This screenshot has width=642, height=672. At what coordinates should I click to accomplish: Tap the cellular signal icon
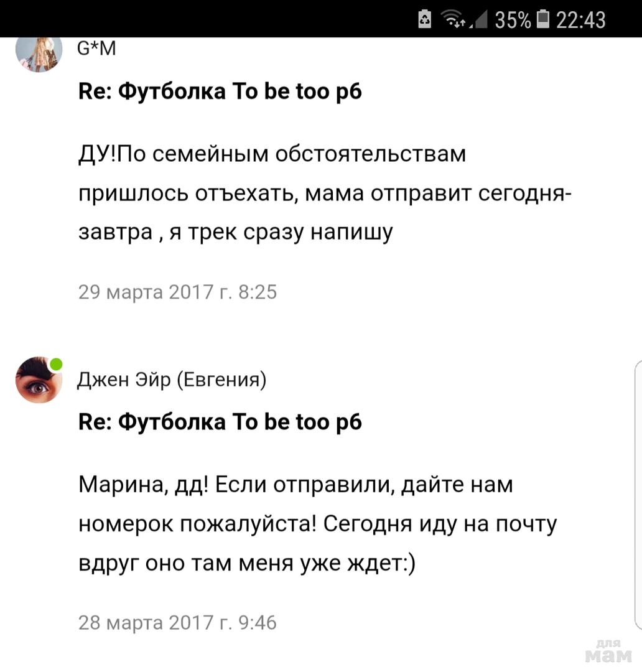pyautogui.click(x=479, y=20)
